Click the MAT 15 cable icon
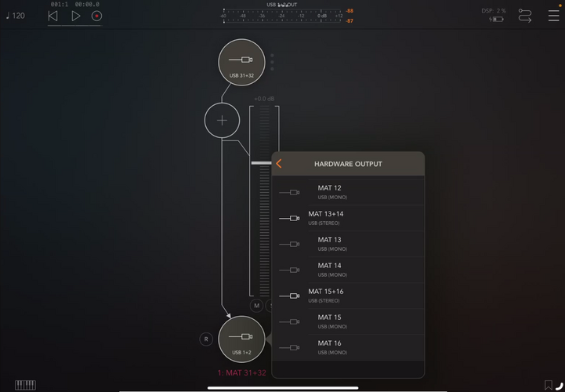This screenshot has height=392, width=565. pos(289,321)
